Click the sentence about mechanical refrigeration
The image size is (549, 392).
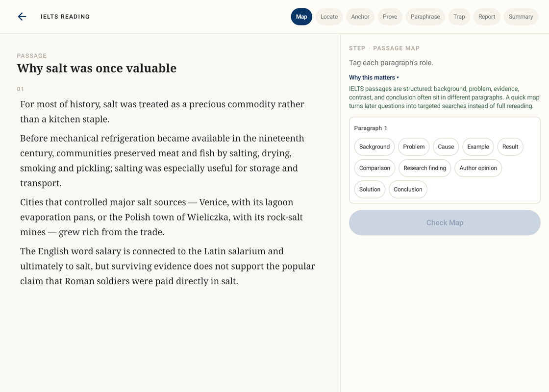point(162,161)
